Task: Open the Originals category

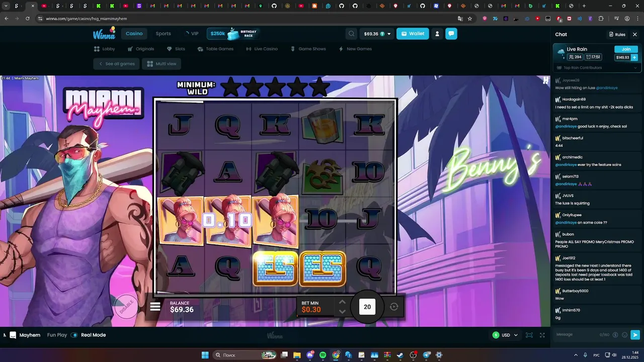Action: click(141, 49)
